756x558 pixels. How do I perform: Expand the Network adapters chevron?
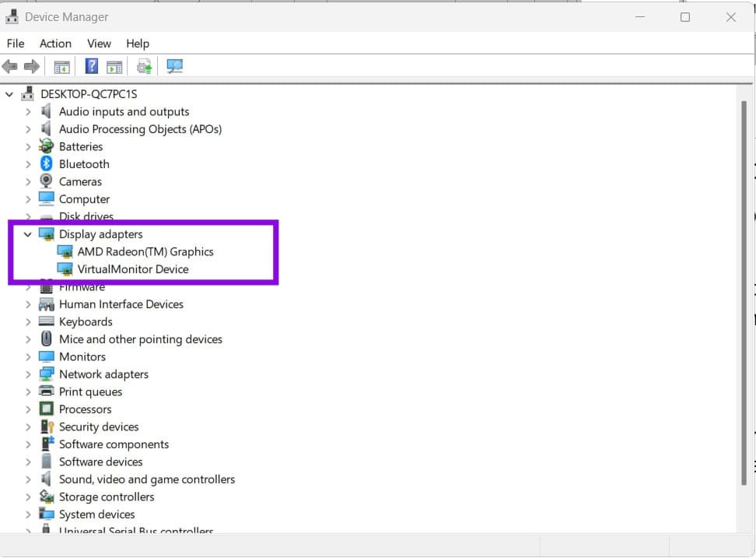tap(28, 374)
